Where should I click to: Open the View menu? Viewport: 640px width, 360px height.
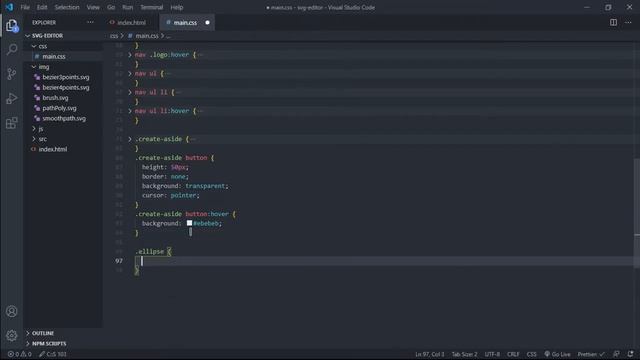[93, 7]
